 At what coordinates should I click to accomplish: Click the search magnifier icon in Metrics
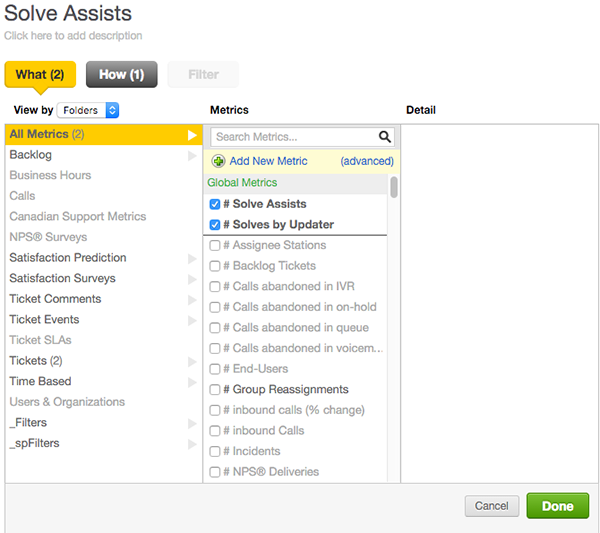pyautogui.click(x=385, y=137)
